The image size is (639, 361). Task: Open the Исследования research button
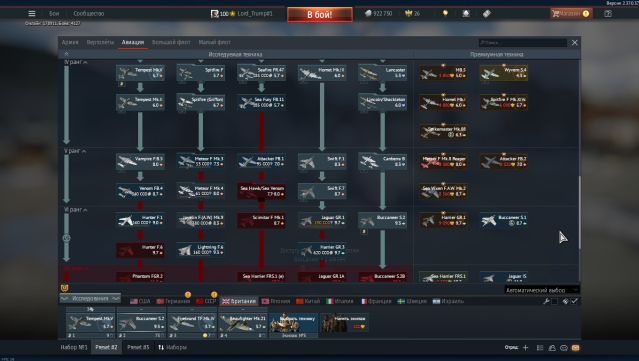click(x=90, y=298)
